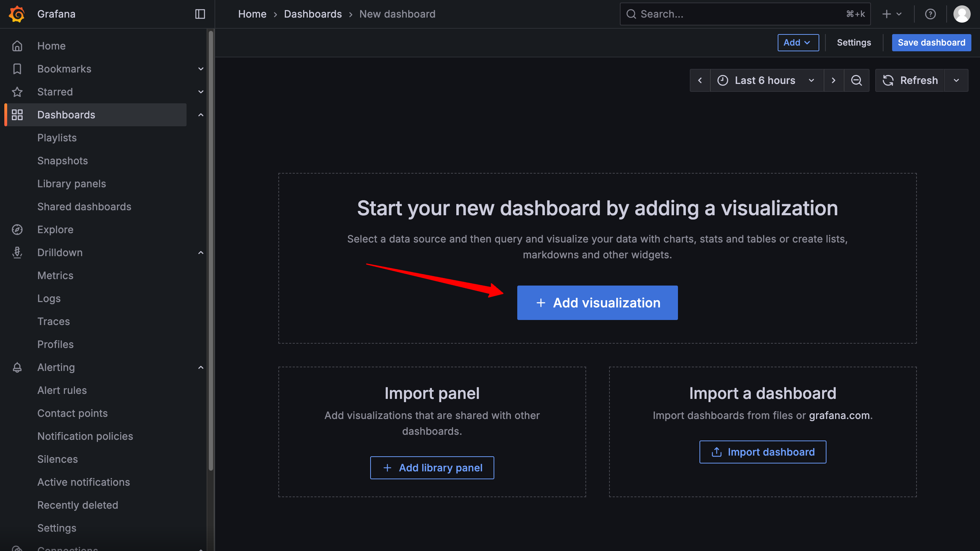
Task: Click the Explore compass icon
Action: 17,230
